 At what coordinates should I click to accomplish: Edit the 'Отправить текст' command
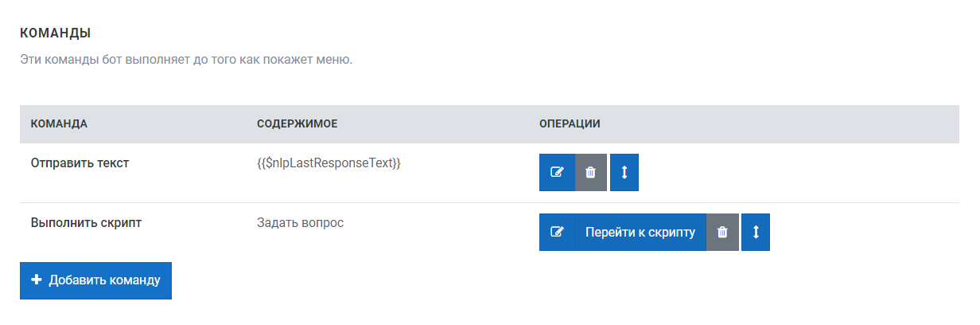(x=557, y=173)
